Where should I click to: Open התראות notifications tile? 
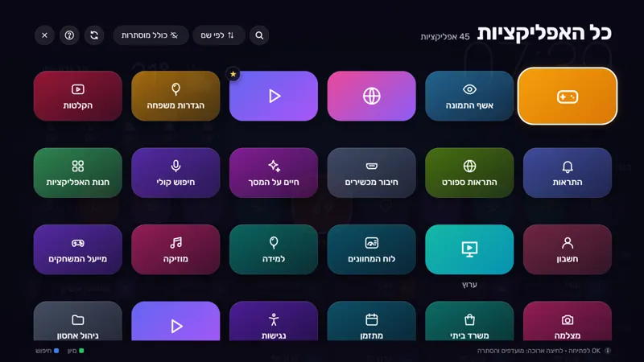(x=568, y=173)
